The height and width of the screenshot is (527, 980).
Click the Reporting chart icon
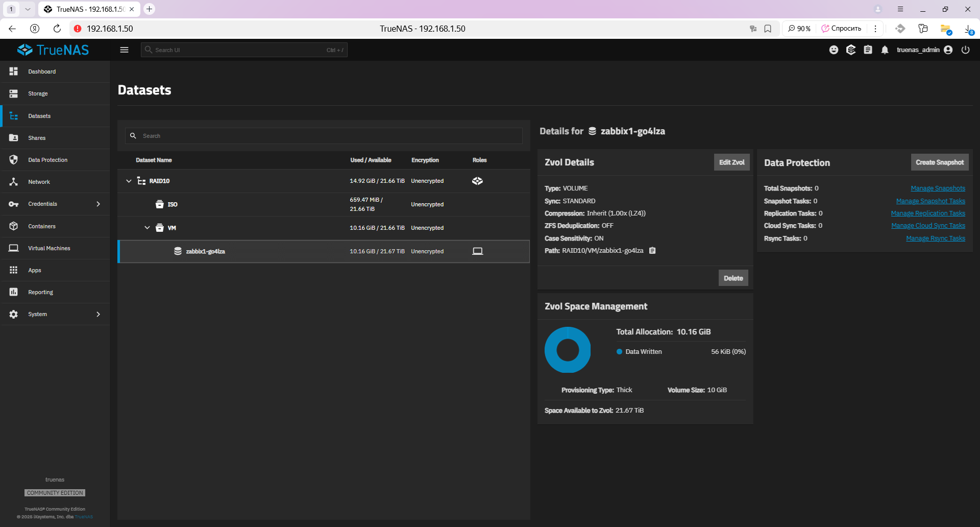pos(14,292)
